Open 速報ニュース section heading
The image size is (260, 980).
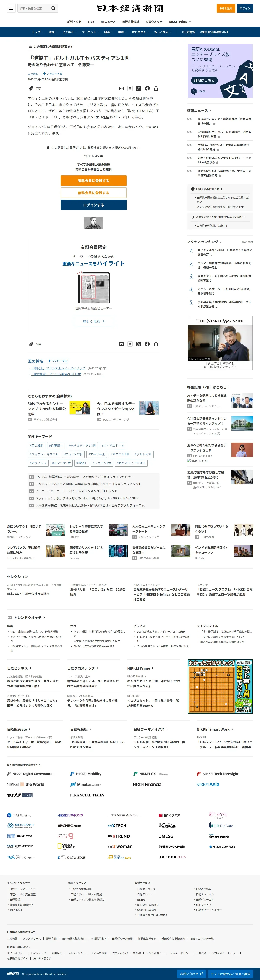tap(199, 111)
